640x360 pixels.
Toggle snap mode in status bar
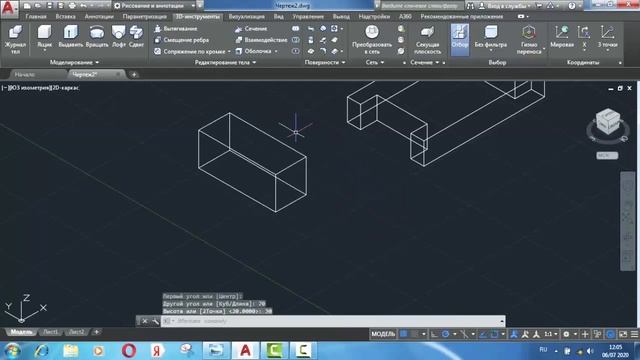point(415,334)
